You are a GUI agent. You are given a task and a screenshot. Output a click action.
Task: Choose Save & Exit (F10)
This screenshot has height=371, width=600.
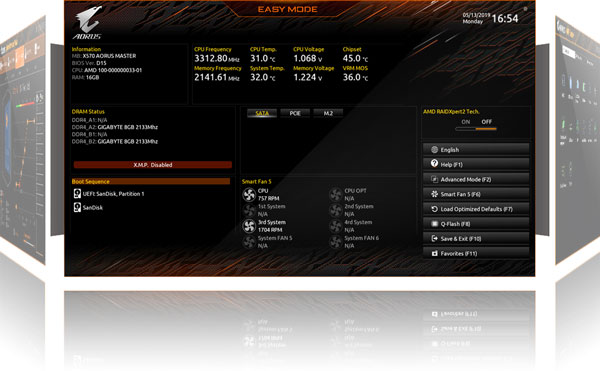[476, 239]
